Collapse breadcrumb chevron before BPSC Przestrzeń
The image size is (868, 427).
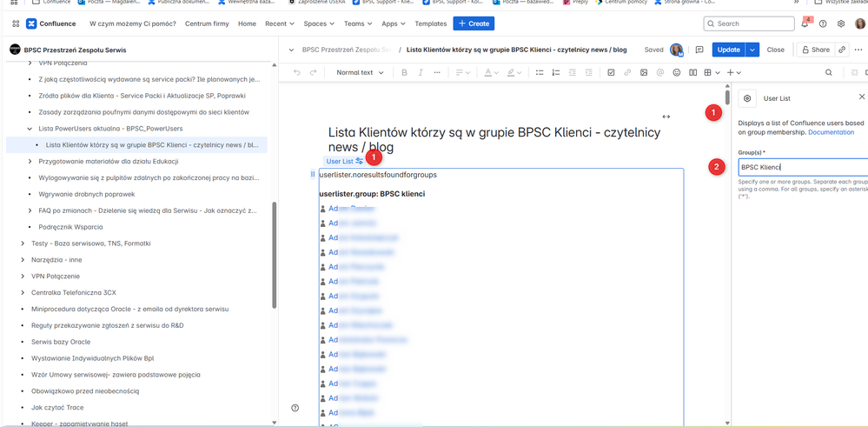coord(291,50)
